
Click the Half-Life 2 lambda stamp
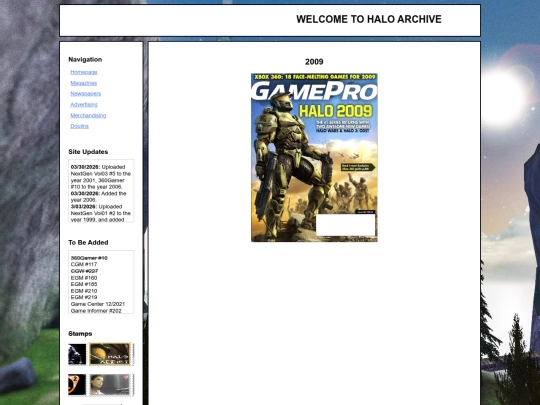[77, 385]
